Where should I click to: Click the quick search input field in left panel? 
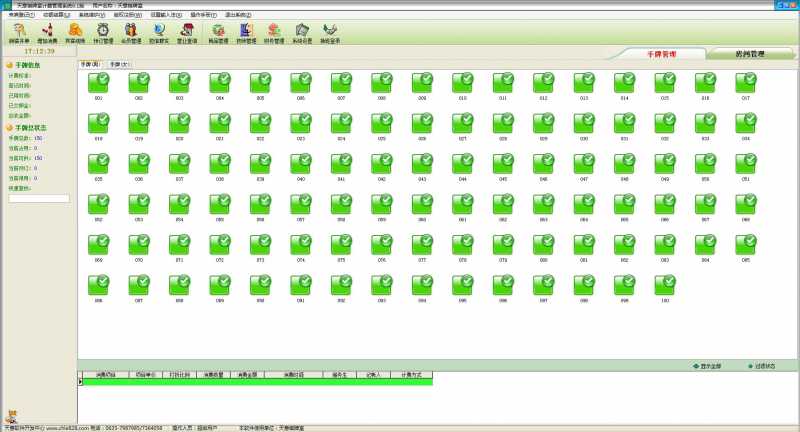pyautogui.click(x=39, y=198)
